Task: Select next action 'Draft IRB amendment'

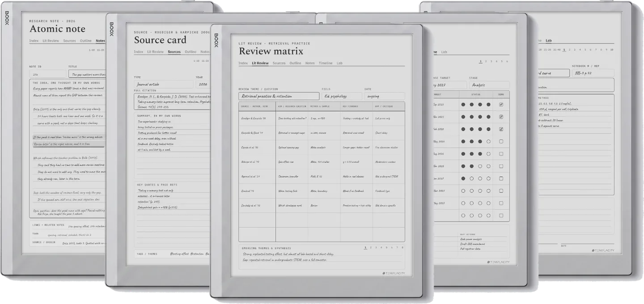Action: (x=473, y=244)
